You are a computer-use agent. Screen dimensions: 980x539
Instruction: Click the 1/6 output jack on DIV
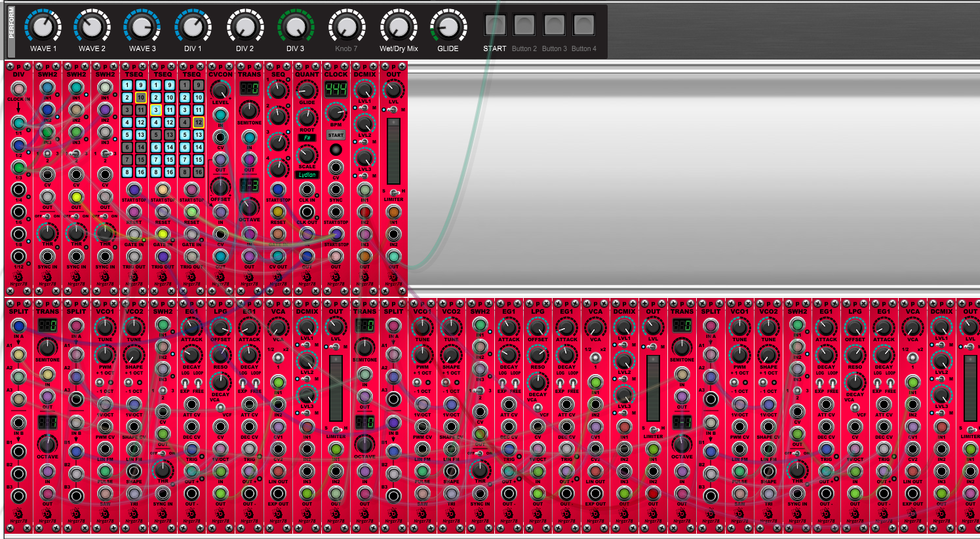pyautogui.click(x=18, y=212)
